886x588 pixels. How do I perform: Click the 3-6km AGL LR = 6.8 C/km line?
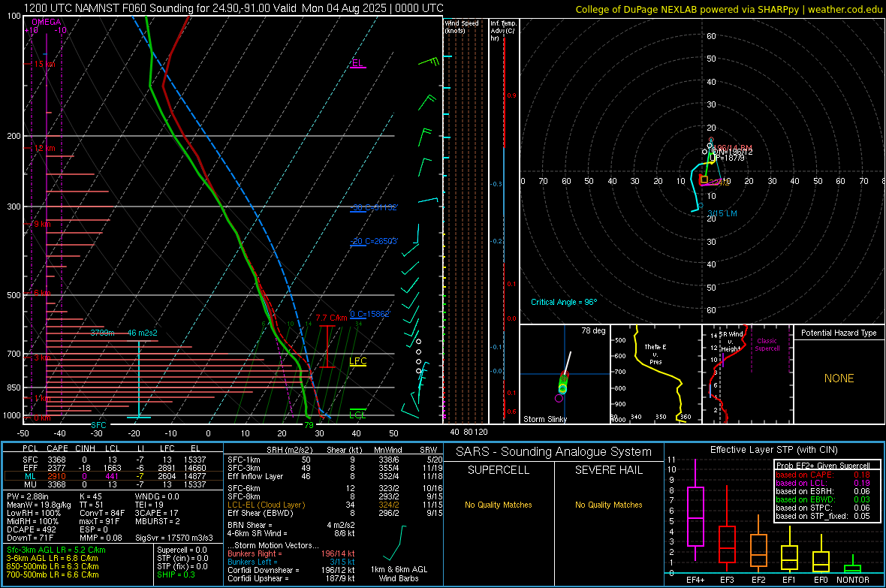point(53,558)
